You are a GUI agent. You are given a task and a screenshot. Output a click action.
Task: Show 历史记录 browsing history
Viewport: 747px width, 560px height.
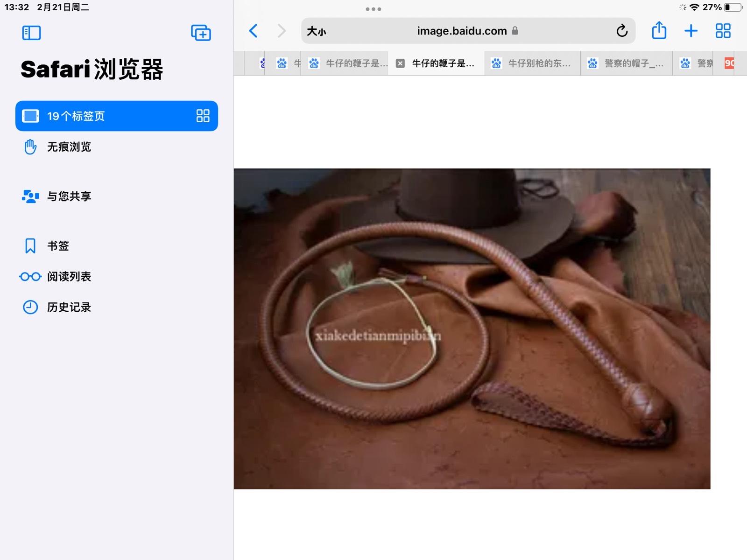[x=117, y=308]
